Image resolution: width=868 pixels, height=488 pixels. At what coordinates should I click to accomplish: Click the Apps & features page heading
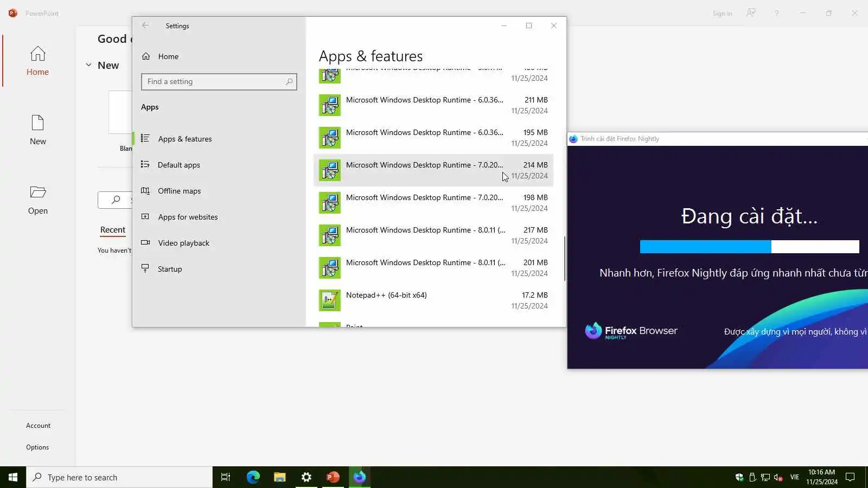coord(371,56)
